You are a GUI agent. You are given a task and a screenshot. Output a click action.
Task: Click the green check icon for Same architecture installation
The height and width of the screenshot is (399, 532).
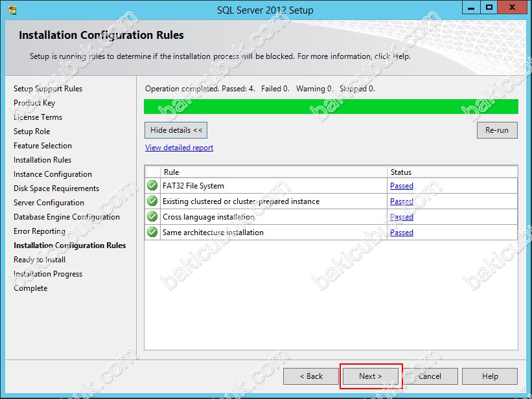[x=152, y=233]
